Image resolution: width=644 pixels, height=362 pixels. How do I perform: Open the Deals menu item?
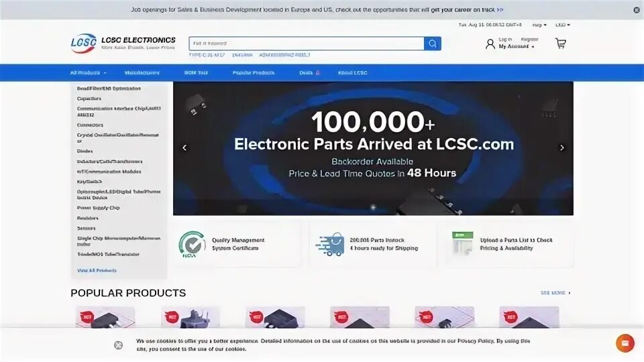306,72
